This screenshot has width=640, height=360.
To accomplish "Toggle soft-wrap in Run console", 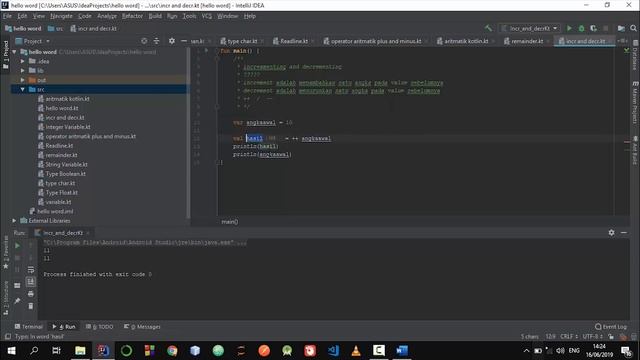I will [31, 269].
